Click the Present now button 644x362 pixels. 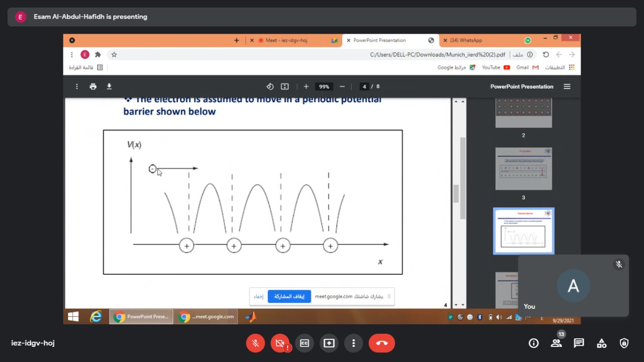329,343
